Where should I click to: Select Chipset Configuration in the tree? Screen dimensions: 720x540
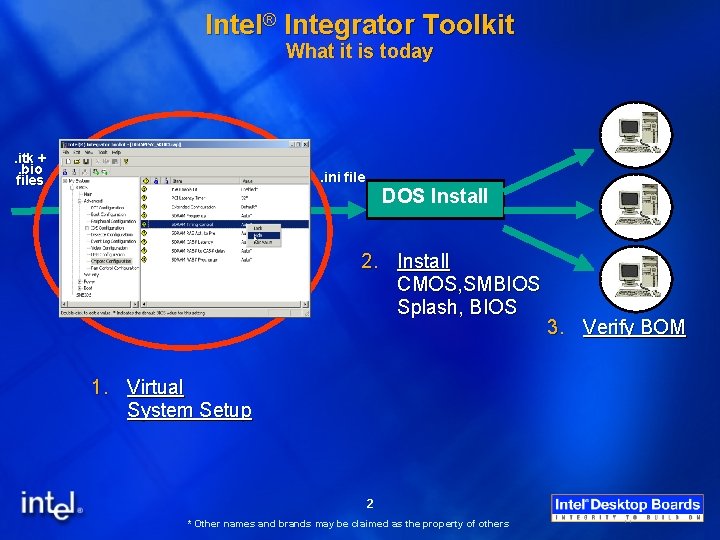(111, 261)
